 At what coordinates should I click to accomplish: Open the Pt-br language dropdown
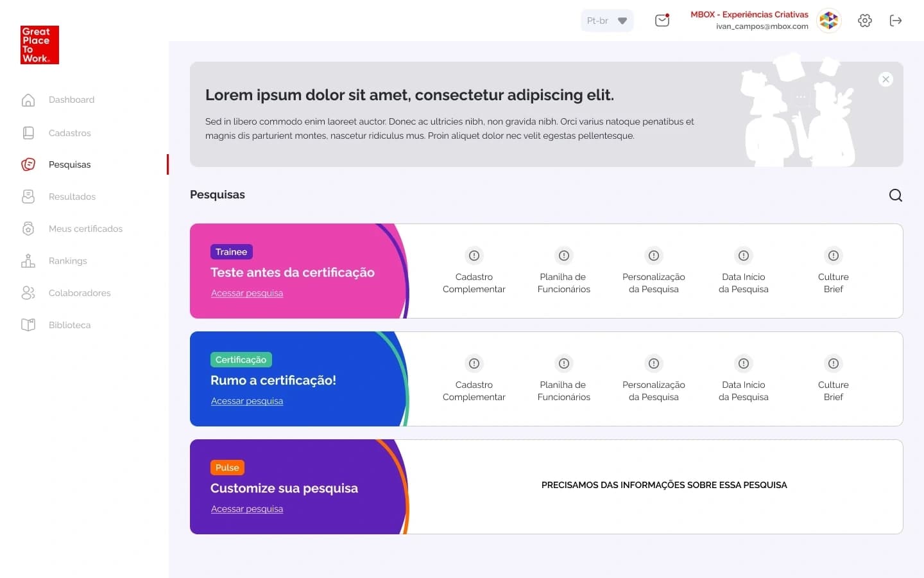pos(607,21)
